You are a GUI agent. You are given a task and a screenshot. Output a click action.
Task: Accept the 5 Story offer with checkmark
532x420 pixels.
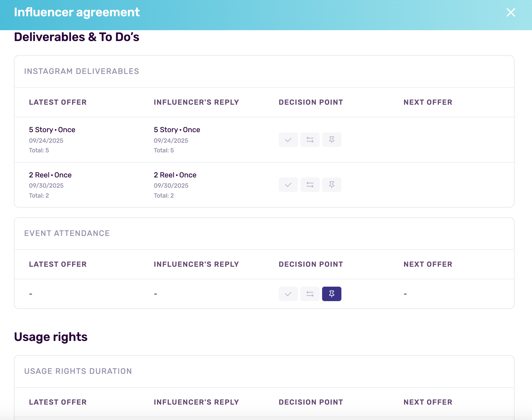point(288,140)
